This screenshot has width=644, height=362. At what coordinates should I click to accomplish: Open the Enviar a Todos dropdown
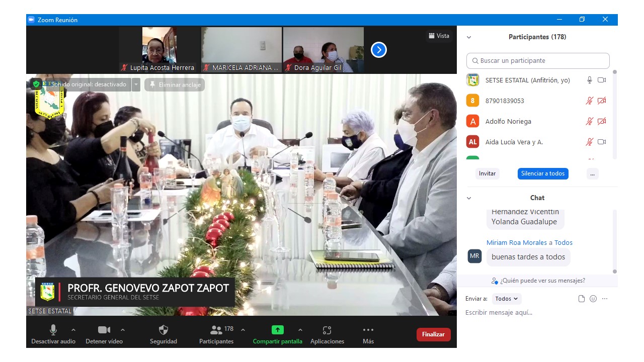click(x=507, y=299)
